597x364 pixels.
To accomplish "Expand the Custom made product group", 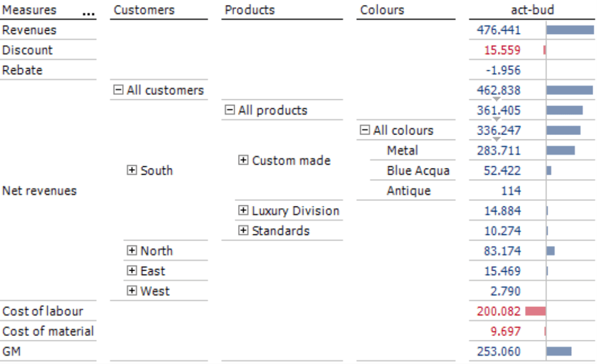I will pyautogui.click(x=244, y=160).
